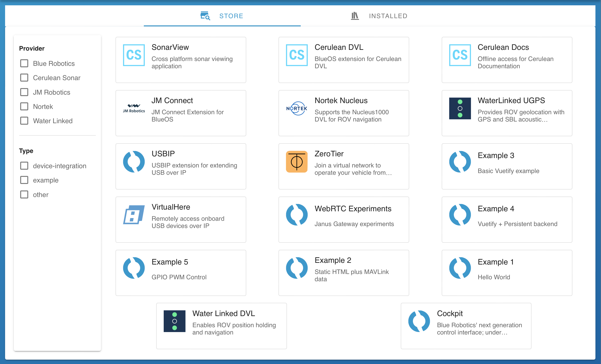Toggle the other type checkbox
The image size is (601, 364).
click(24, 195)
